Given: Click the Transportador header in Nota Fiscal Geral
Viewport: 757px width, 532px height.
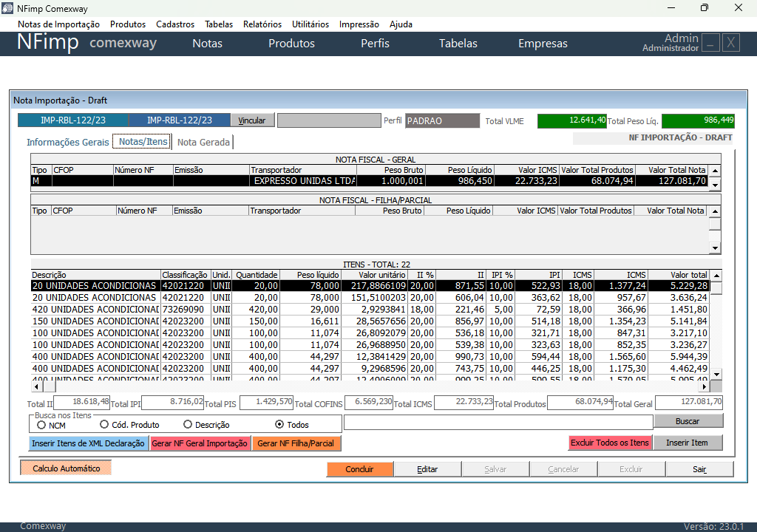Looking at the screenshot, I should click(x=302, y=170).
